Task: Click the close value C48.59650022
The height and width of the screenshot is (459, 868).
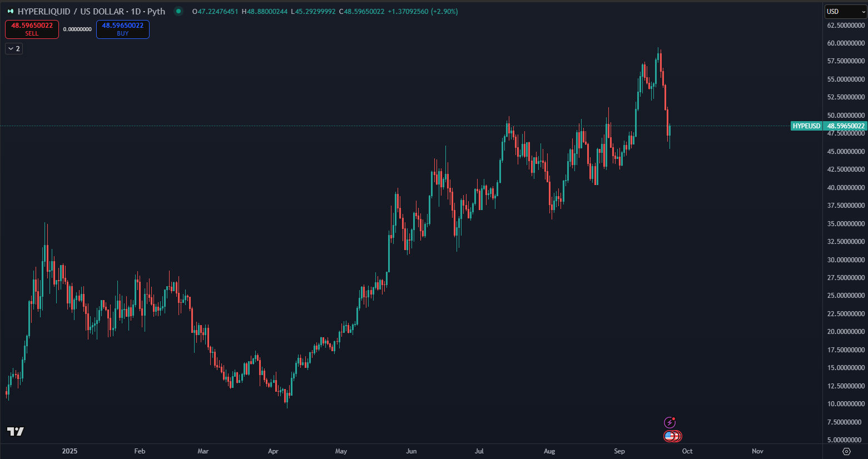Action: point(361,11)
